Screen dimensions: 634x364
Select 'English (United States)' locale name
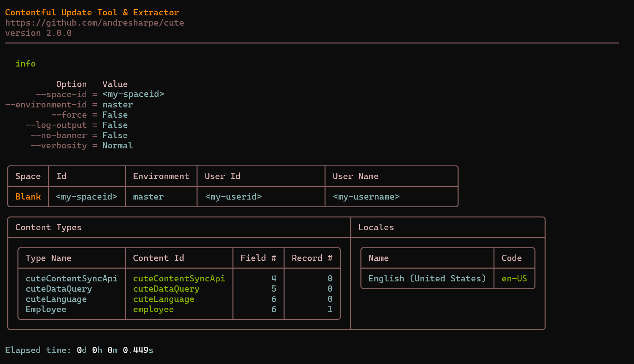427,278
